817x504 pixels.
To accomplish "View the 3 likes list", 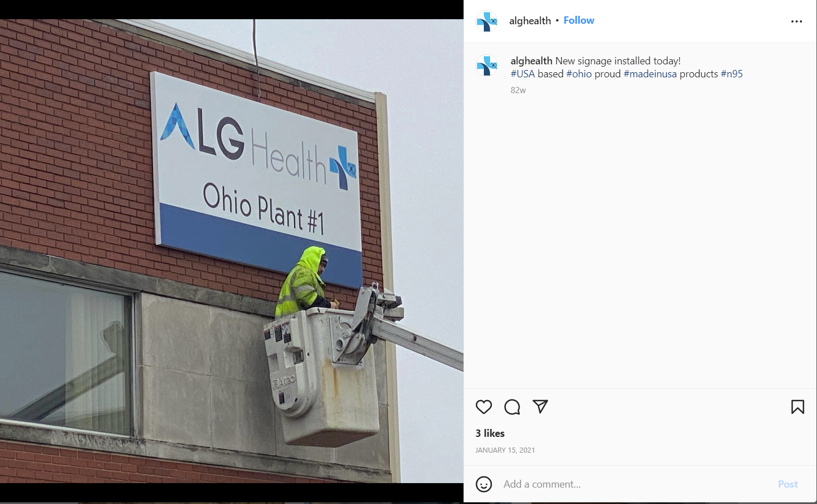I will click(x=490, y=433).
